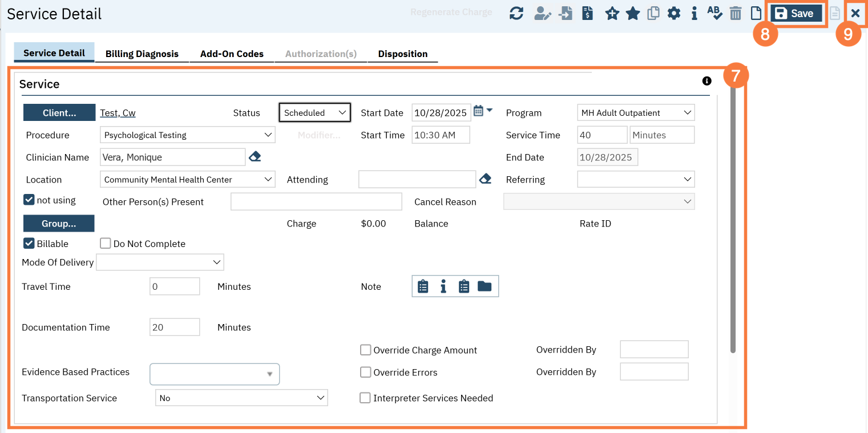This screenshot has width=868, height=433.
Task: Enable the Do Not Complete checkbox
Action: coord(106,244)
